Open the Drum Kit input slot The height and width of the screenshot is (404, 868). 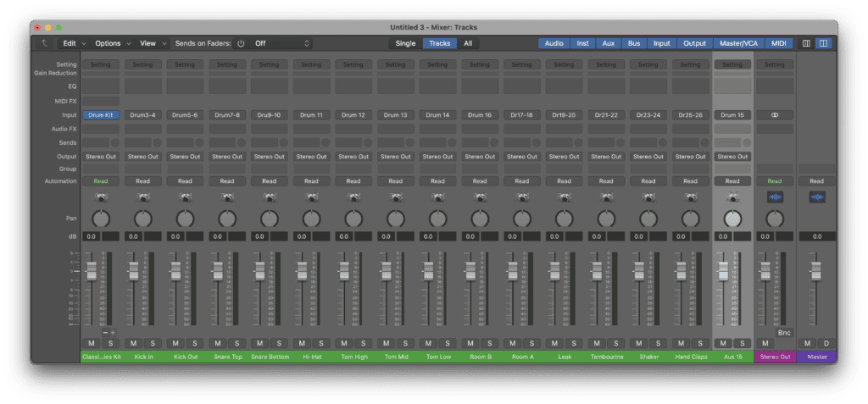[x=101, y=115]
